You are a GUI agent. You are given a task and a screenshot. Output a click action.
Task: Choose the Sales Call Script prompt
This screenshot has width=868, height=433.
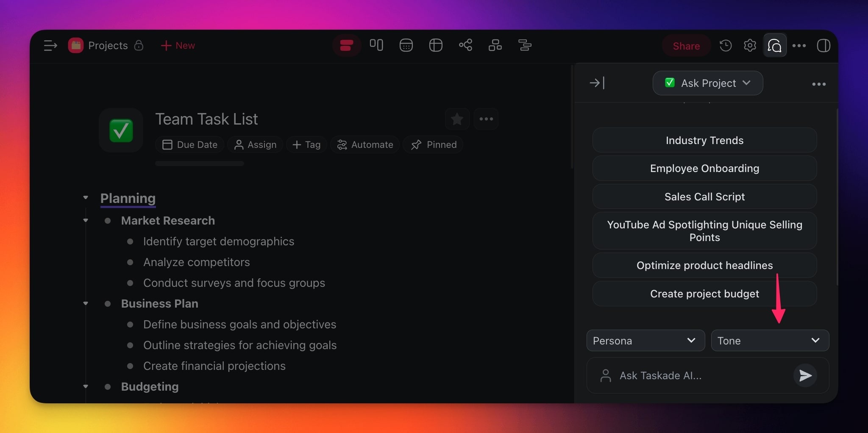(x=704, y=197)
